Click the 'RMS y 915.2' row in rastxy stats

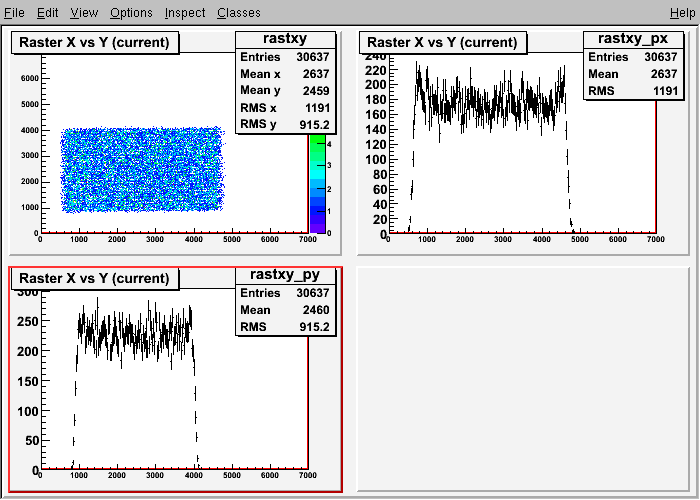285,124
